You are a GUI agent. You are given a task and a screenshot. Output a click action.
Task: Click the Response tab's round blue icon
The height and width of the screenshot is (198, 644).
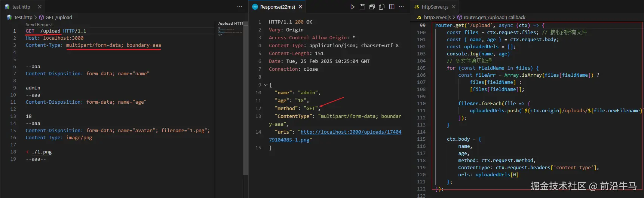[x=255, y=7]
